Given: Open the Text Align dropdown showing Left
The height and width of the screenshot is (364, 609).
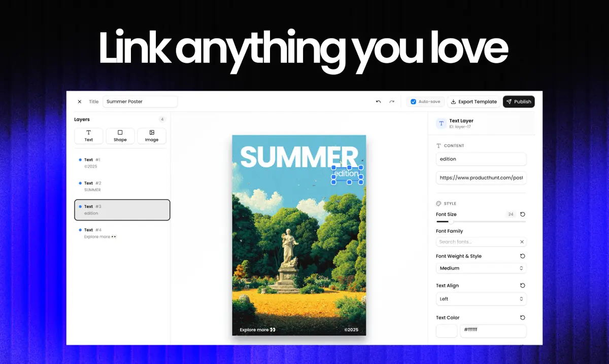Looking at the screenshot, I should pyautogui.click(x=481, y=299).
